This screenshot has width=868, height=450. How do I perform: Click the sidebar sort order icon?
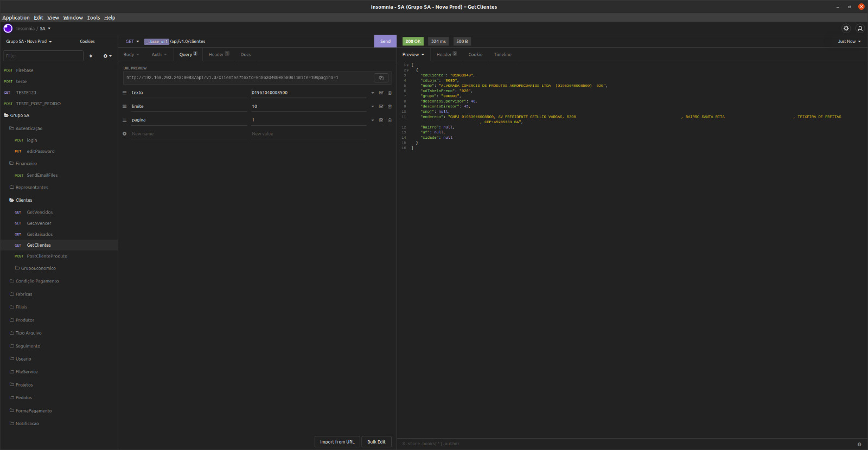click(91, 56)
